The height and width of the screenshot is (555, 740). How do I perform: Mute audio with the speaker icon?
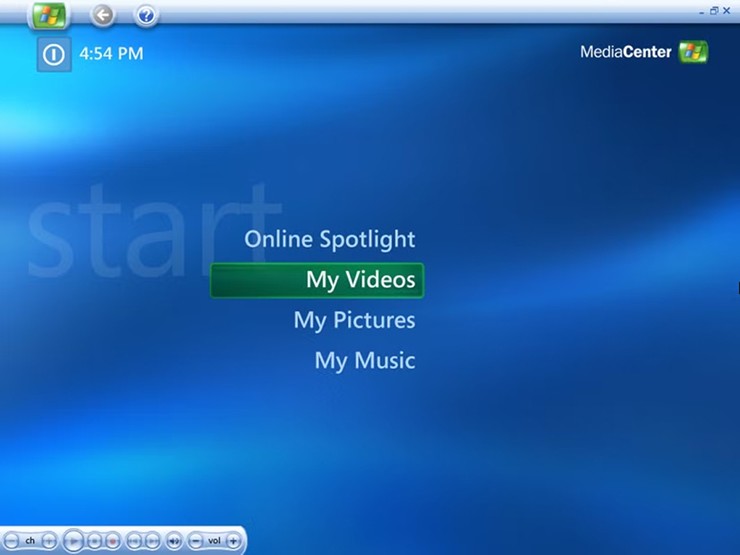(174, 541)
